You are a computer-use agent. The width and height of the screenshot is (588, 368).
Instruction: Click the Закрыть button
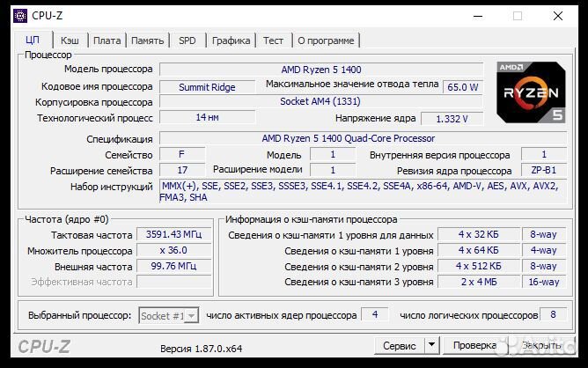[x=541, y=345]
